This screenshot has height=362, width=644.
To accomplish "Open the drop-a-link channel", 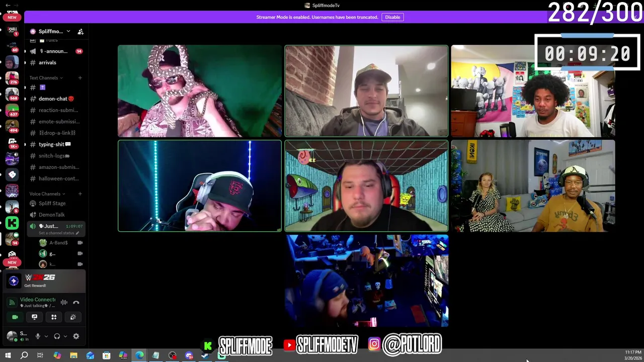I will point(56,133).
